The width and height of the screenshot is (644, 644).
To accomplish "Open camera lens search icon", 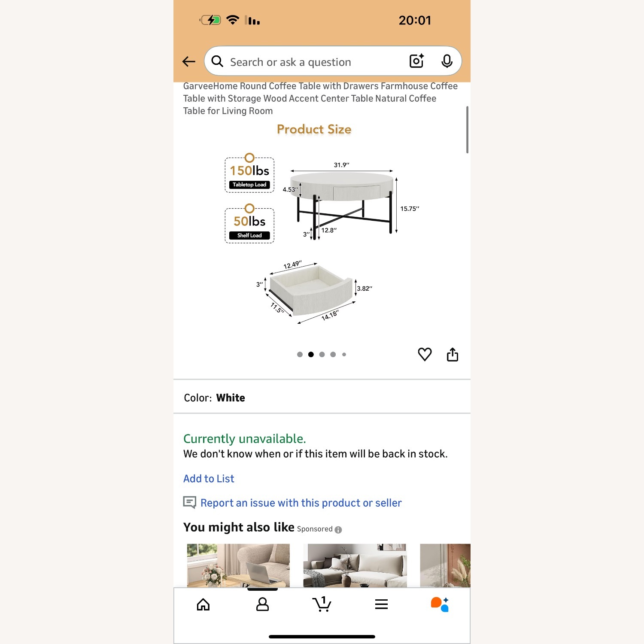I will pos(416,61).
